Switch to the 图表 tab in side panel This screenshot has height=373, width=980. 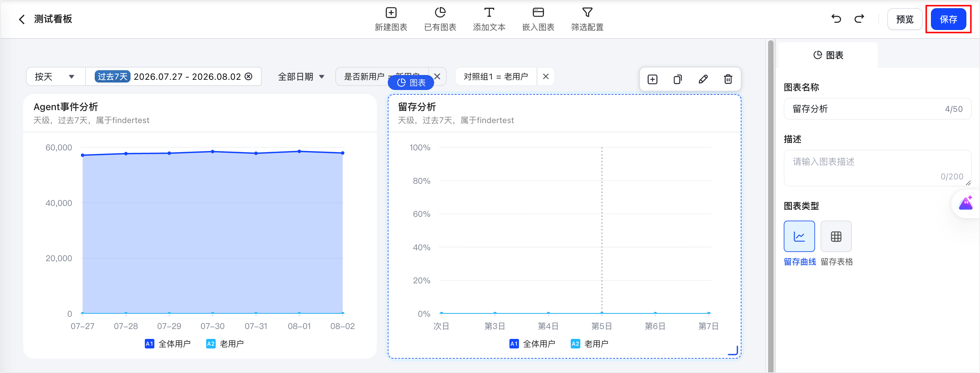pyautogui.click(x=828, y=55)
